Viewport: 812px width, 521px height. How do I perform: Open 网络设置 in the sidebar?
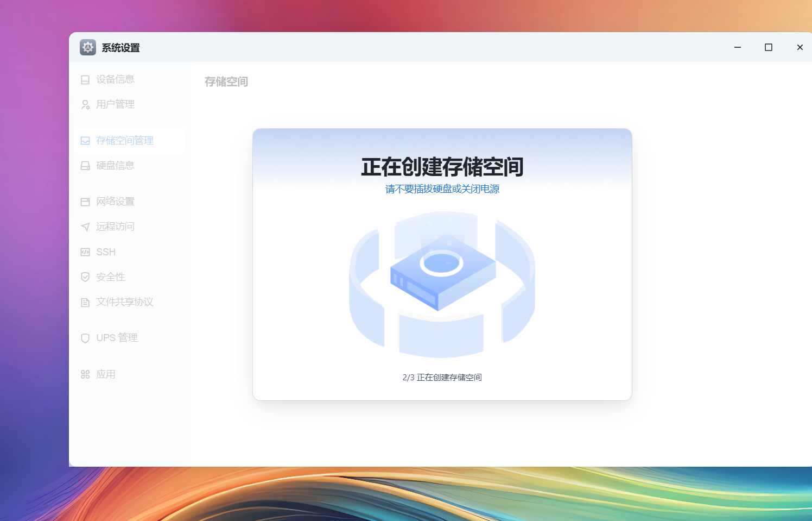pos(130,202)
